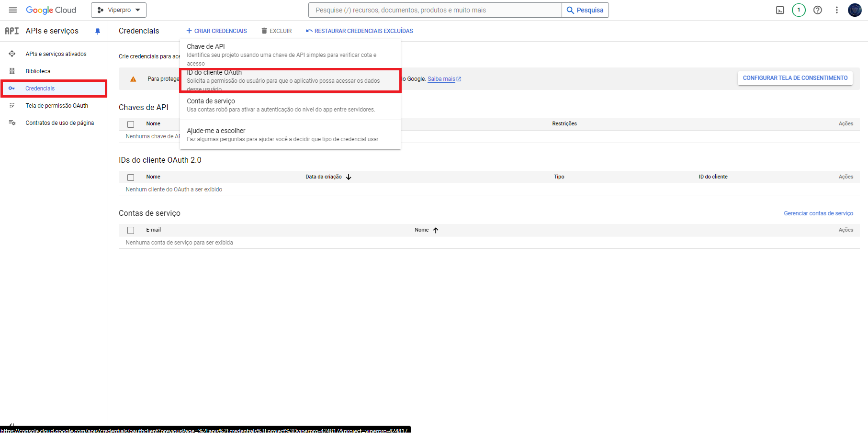Click Configurar tela de consentimento button

pos(795,78)
